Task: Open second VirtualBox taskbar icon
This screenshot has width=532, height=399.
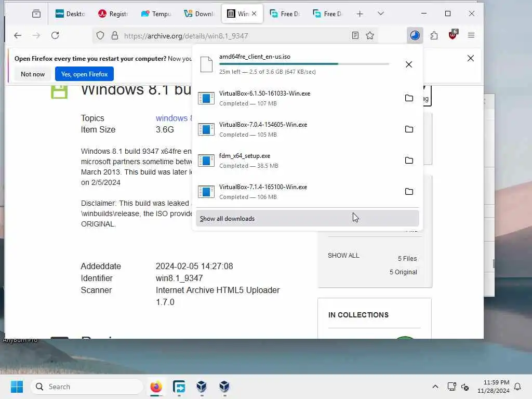Action: tap(224, 387)
